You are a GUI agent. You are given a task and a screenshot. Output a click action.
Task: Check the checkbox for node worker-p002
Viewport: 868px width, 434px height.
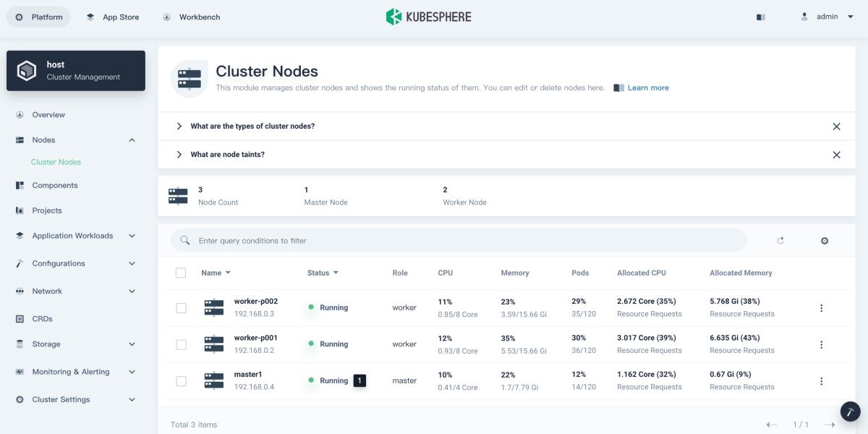coord(181,307)
